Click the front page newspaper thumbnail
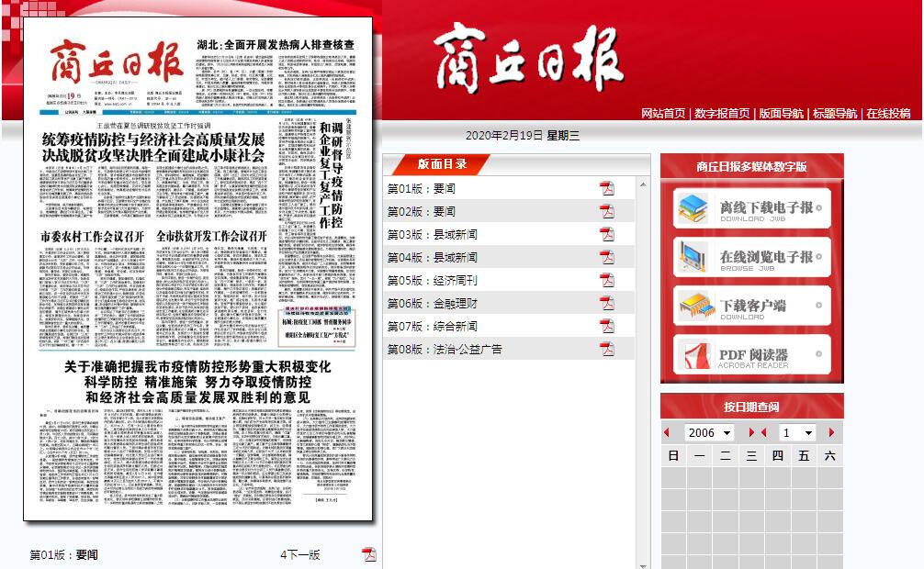Viewport: 924px width, 569px height. [x=198, y=268]
